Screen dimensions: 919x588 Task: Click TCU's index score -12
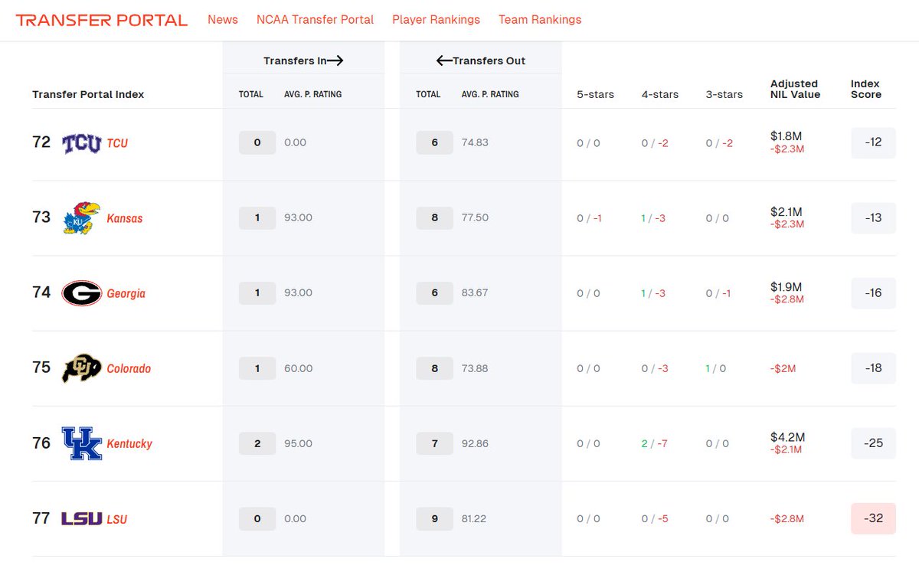[x=873, y=142]
